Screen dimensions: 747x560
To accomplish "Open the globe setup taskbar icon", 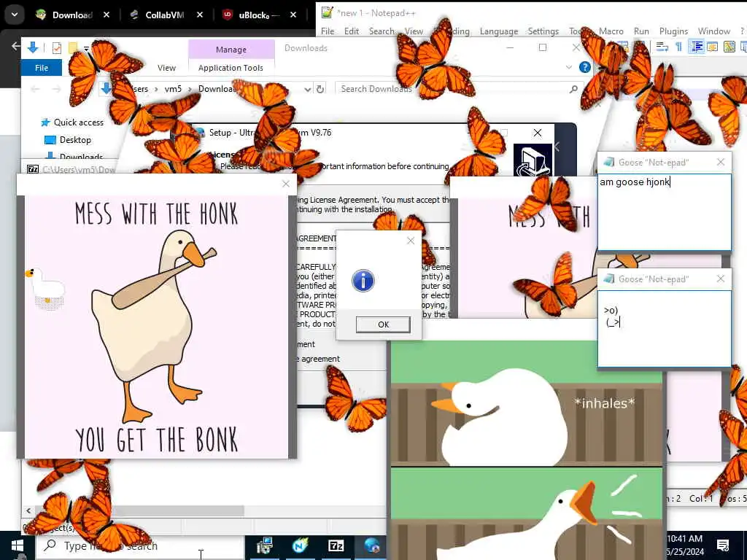I will [x=373, y=545].
